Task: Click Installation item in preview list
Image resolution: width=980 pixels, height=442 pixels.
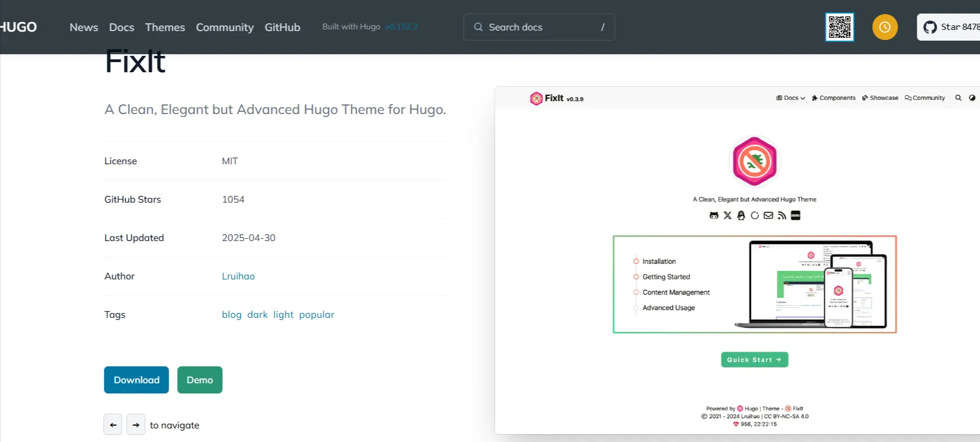Action: [x=659, y=261]
